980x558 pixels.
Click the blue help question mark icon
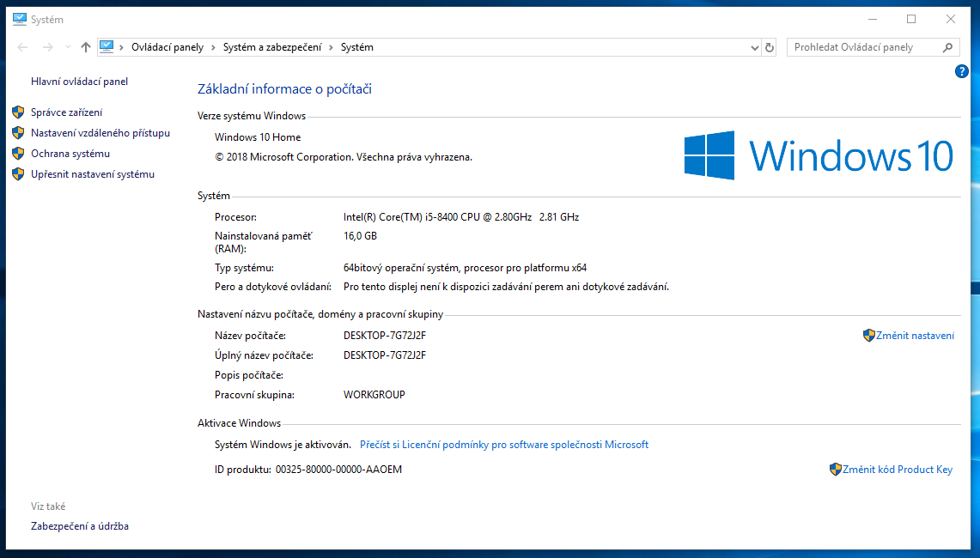point(962,71)
